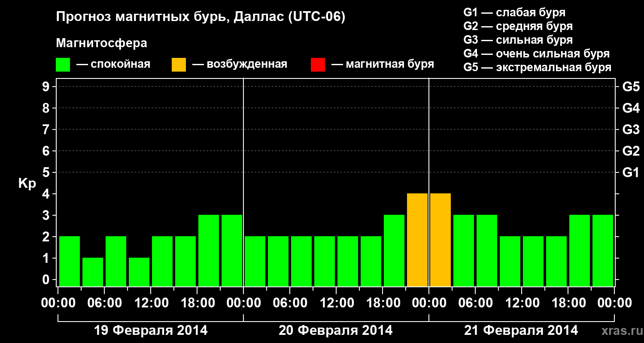Click 'G5 — экстремальная буря' legend line
Viewport: 644px width, 343px height.
click(537, 68)
